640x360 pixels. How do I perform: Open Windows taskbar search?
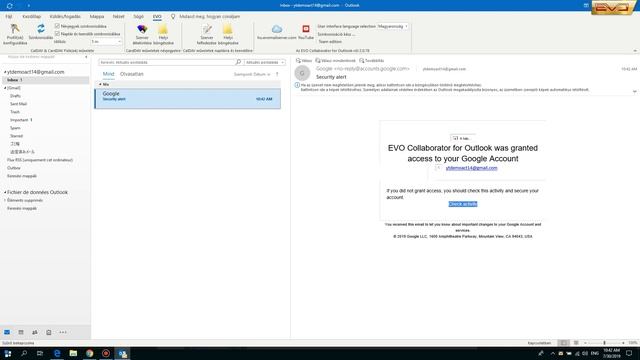[24, 353]
